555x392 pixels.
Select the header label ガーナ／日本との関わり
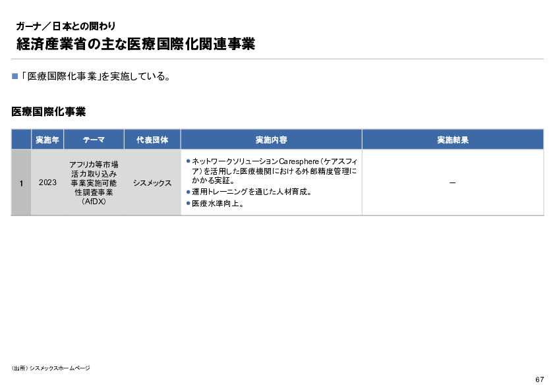[66, 27]
